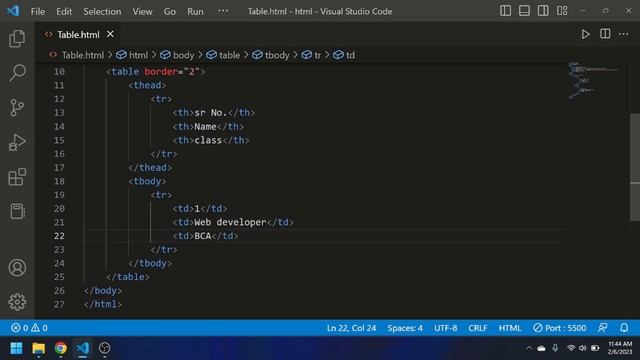The height and width of the screenshot is (360, 640).
Task: Click 'sr No.' text on line 13
Action: (211, 113)
